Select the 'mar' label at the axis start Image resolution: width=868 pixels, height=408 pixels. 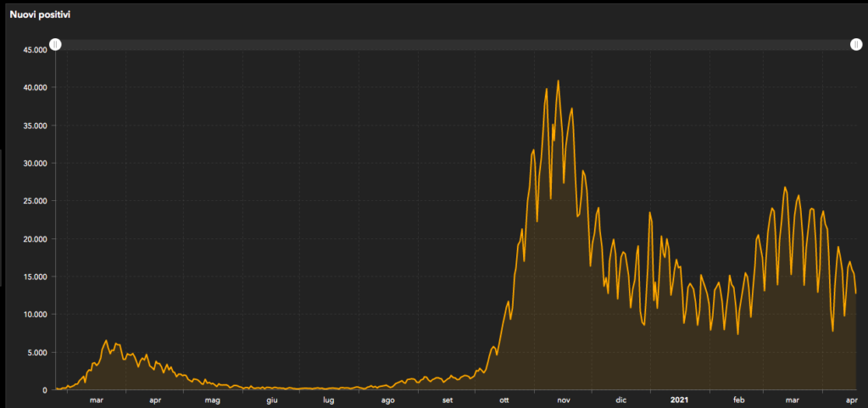point(96,400)
